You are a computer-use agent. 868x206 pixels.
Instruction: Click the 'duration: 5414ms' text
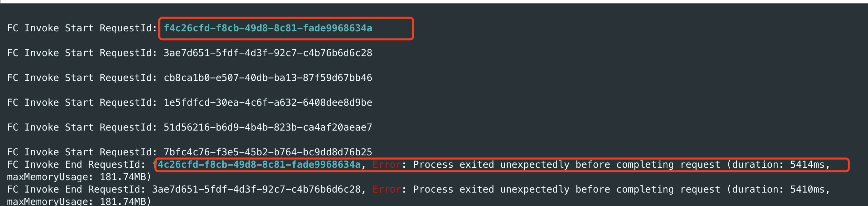tap(778, 165)
